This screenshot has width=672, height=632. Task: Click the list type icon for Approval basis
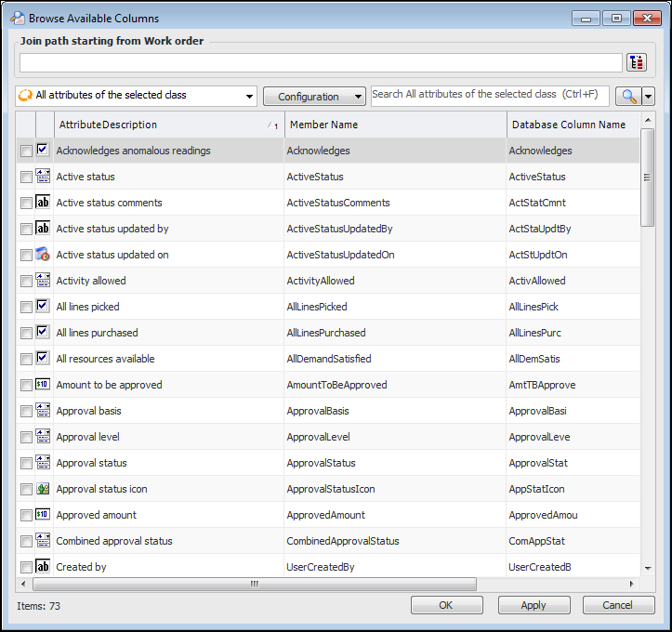pos(43,411)
